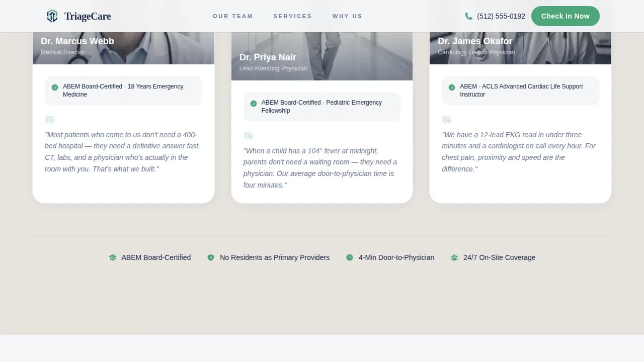Screen dimensions: 644x362
Task: Click the quote icon on Dr. Okafor's card
Action: (x=446, y=120)
